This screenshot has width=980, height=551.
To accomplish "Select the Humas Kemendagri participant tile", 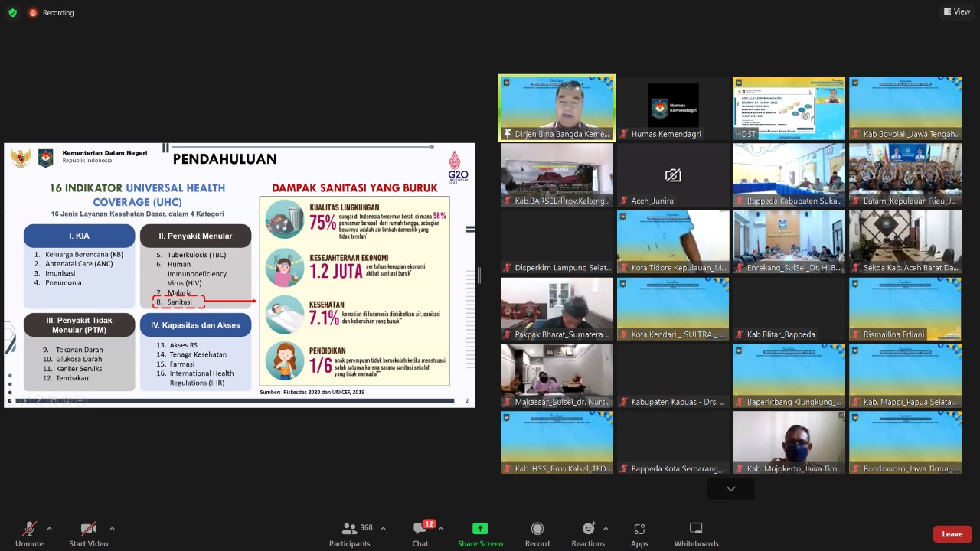I will coord(673,108).
